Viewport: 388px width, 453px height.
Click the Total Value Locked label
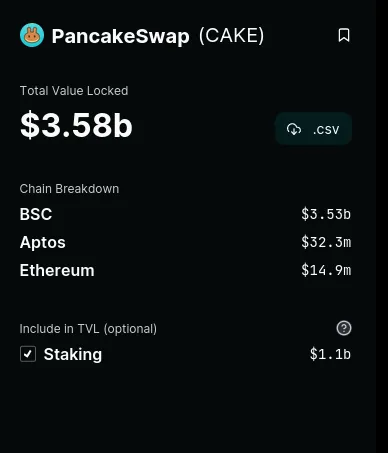[74, 91]
